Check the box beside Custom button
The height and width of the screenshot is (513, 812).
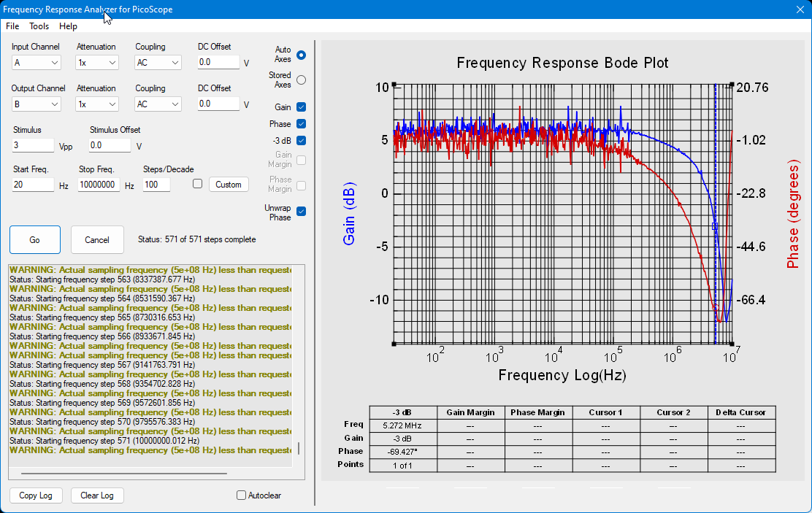(x=197, y=184)
